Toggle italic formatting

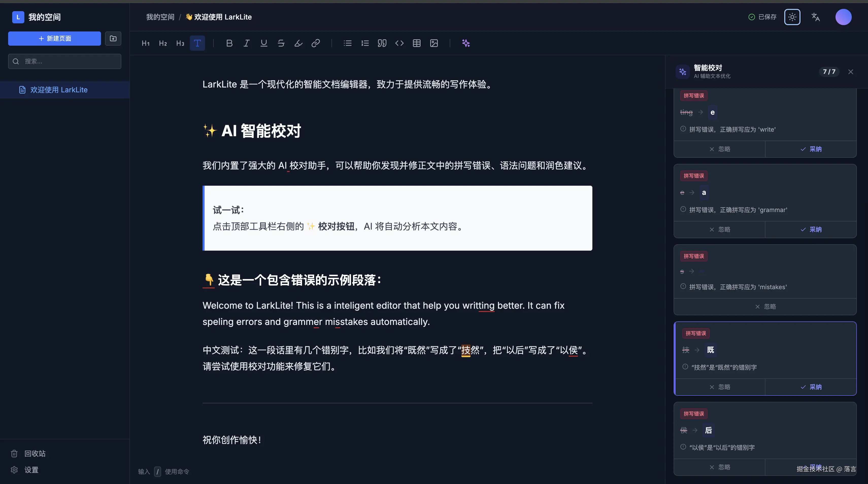pos(246,43)
